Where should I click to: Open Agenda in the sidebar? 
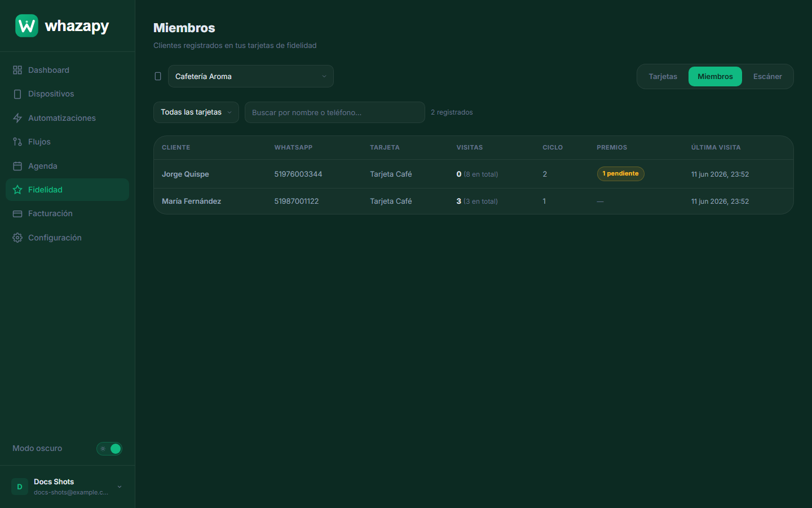(67, 166)
